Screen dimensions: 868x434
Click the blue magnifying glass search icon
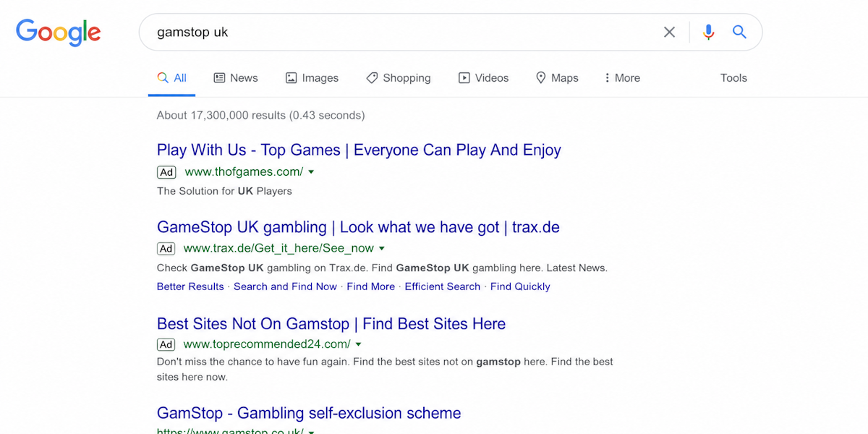pyautogui.click(x=739, y=32)
